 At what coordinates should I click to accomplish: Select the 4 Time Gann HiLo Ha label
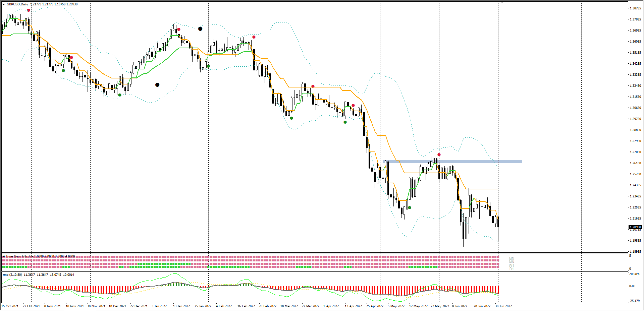pyautogui.click(x=18, y=256)
